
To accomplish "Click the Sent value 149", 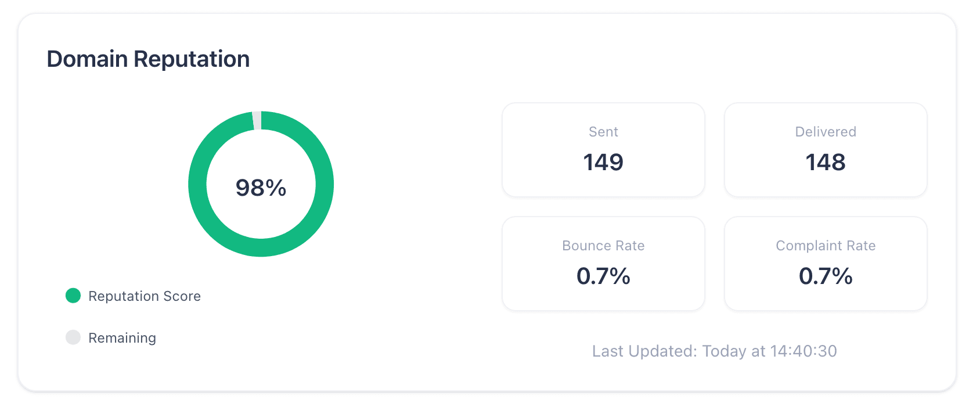I will pyautogui.click(x=603, y=162).
